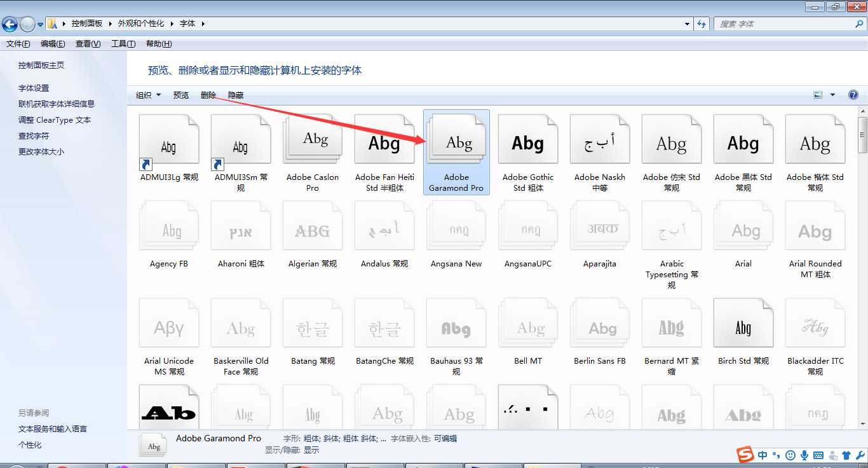Screen dimensions: 868x468
Task: Expand the view options dropdown arrow
Action: point(832,95)
